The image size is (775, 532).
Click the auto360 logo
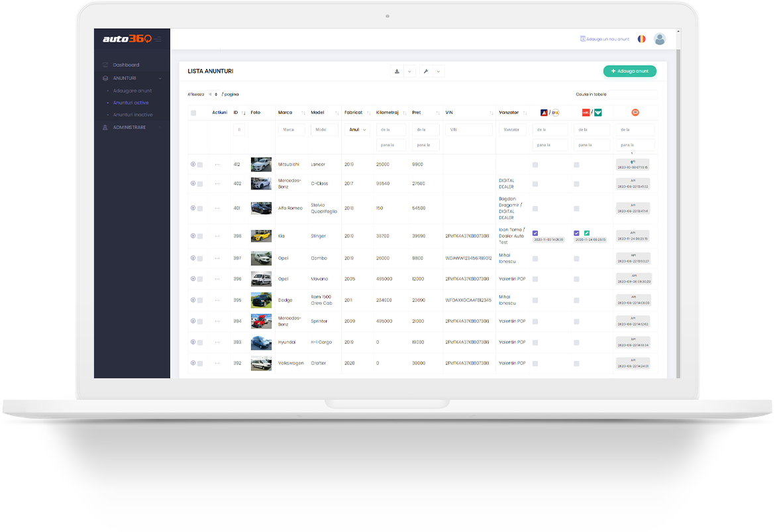(x=127, y=38)
